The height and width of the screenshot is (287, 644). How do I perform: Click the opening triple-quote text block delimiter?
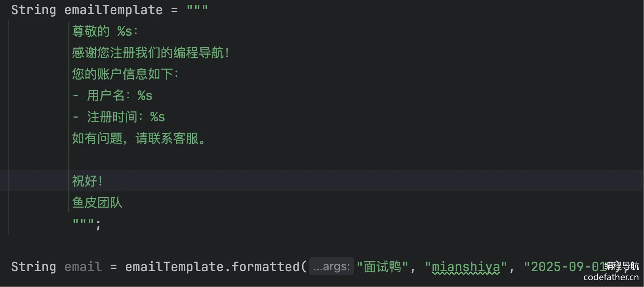(x=197, y=9)
